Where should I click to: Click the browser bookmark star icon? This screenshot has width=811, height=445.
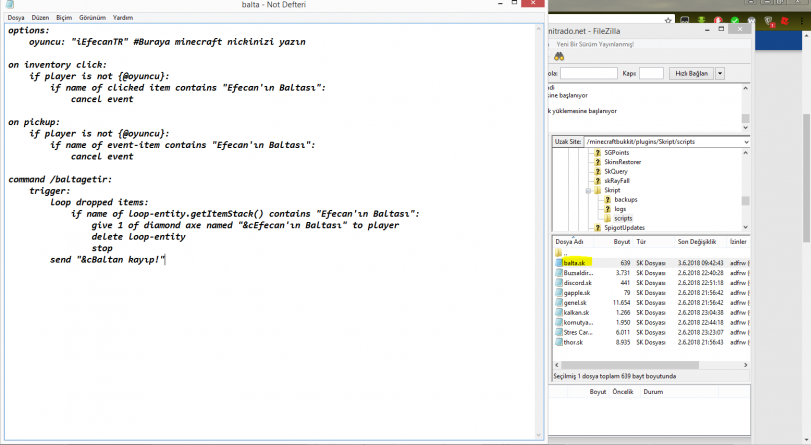tap(668, 21)
